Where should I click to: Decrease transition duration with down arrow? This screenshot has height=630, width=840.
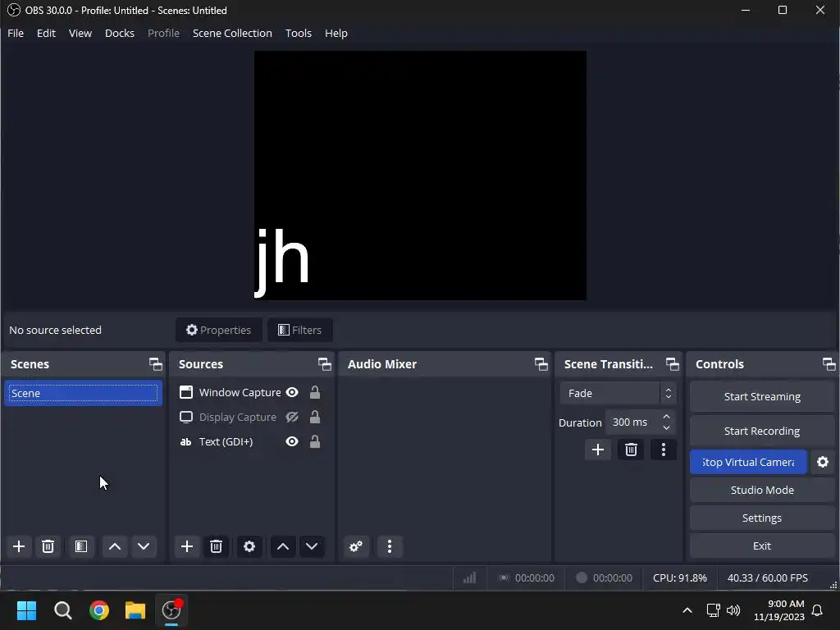click(x=666, y=427)
